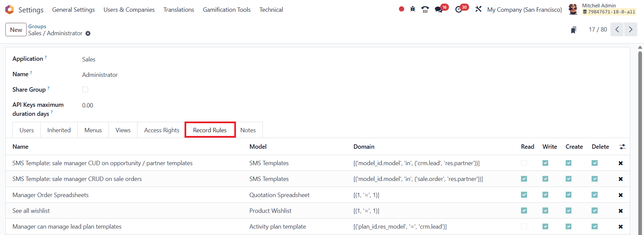
Task: Click domain containing 'sale.order'
Action: [x=418, y=179]
